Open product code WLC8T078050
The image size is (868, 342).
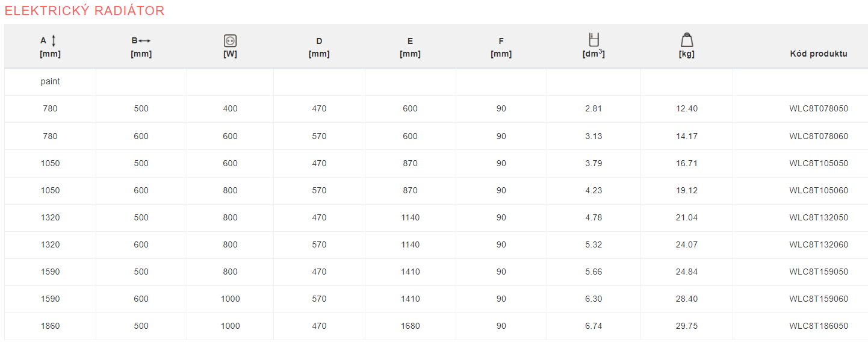818,109
